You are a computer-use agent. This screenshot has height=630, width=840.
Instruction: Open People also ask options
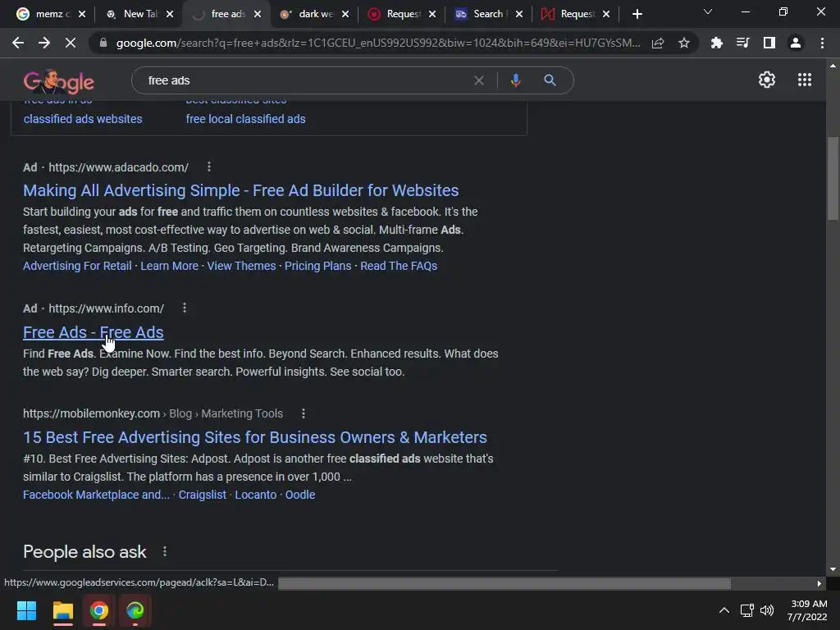(x=164, y=551)
